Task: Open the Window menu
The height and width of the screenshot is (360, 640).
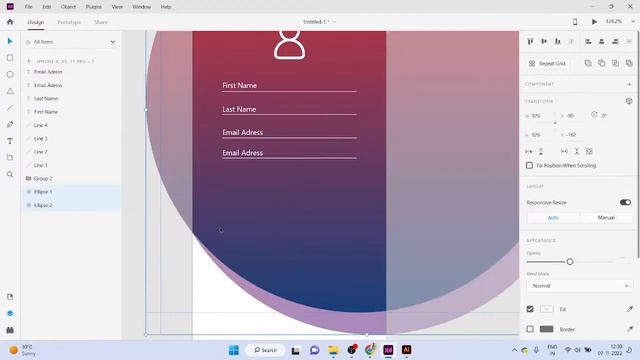Action: [x=142, y=7]
